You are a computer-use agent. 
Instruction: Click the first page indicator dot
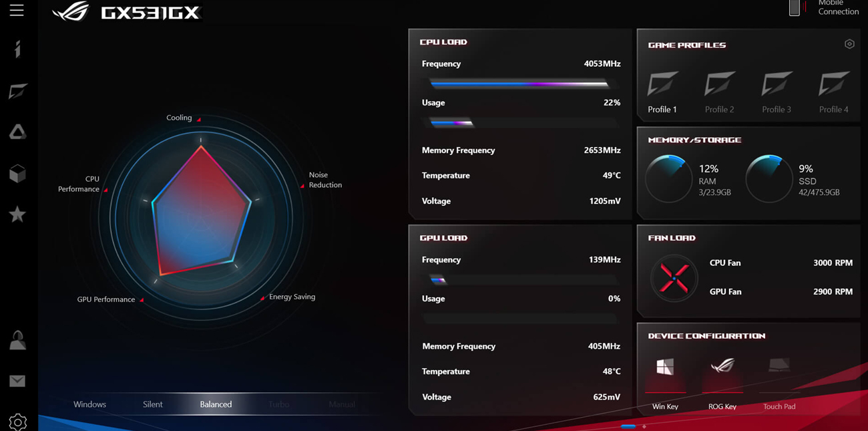pyautogui.click(x=628, y=426)
